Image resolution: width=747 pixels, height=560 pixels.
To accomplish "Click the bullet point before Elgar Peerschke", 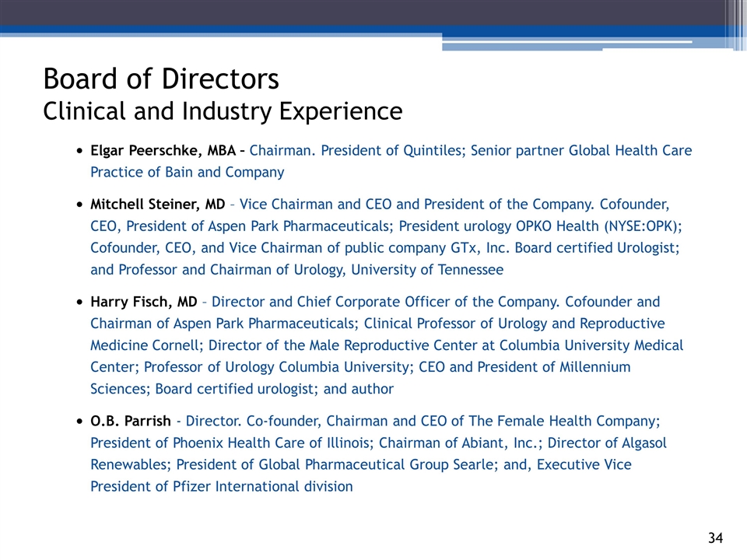I will click(82, 151).
